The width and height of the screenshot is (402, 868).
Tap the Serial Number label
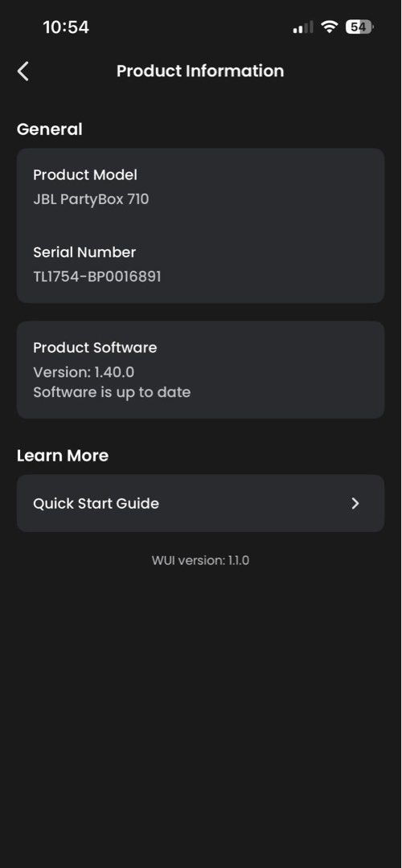(84, 252)
